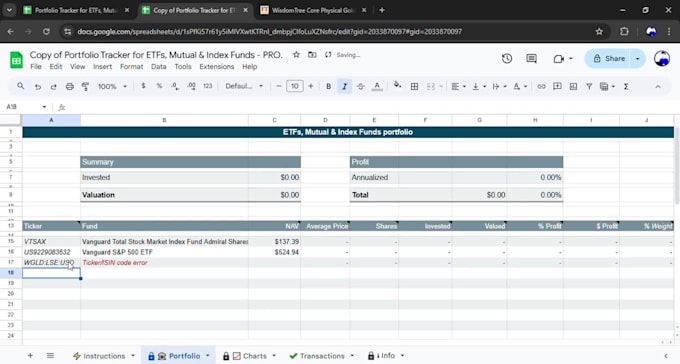Open the search menus magnifier icon
The image size is (680, 364).
pos(20,86)
